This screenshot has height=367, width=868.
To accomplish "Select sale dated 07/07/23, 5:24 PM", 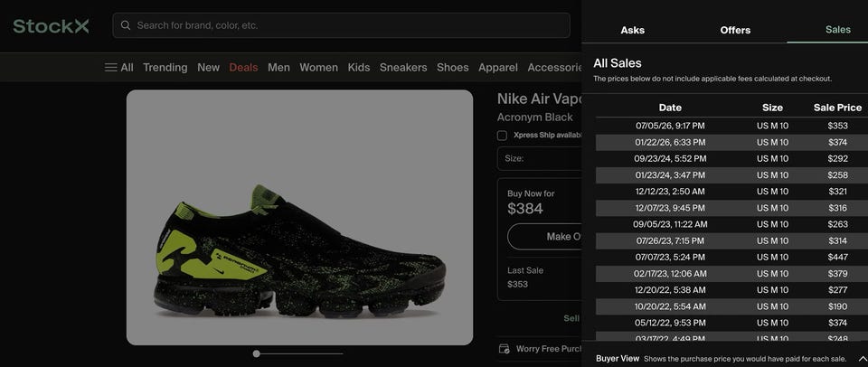I will pos(731,257).
